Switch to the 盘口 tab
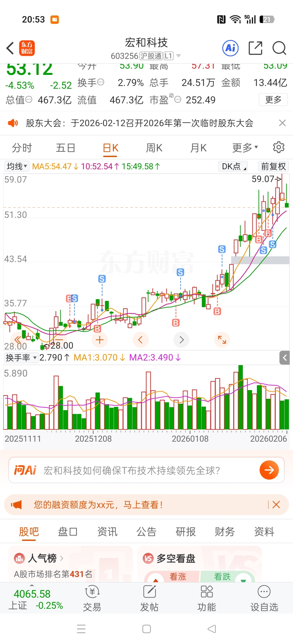The height and width of the screenshot is (644, 293). point(68,532)
